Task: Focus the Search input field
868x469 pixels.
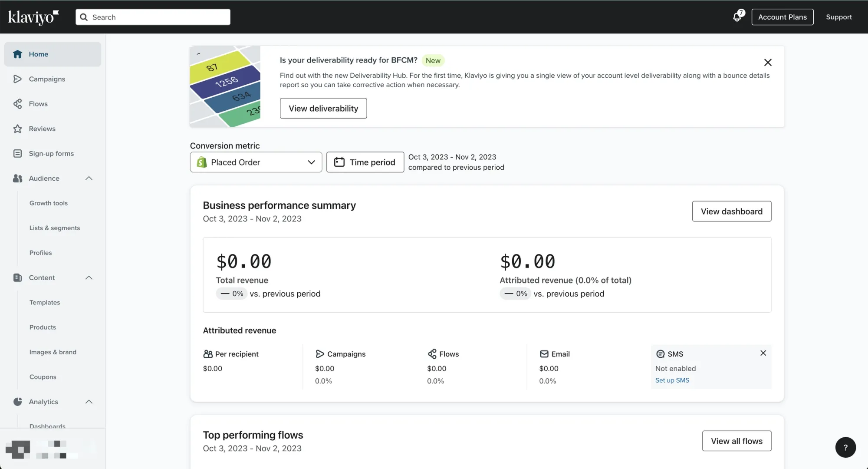Action: pos(153,17)
